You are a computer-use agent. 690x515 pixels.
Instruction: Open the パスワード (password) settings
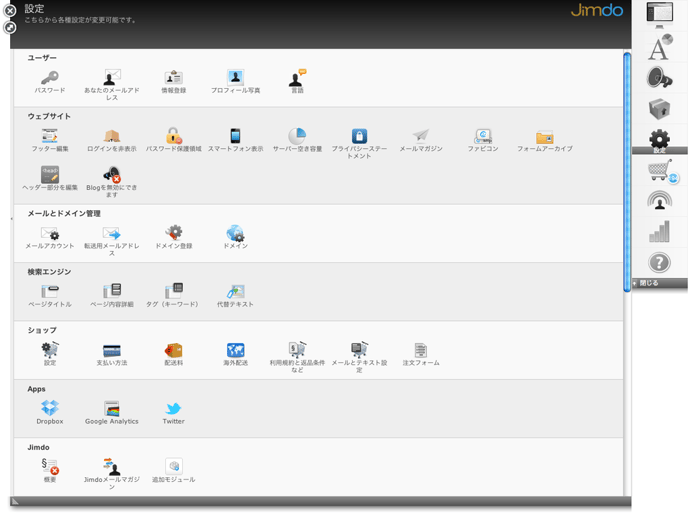[49, 79]
